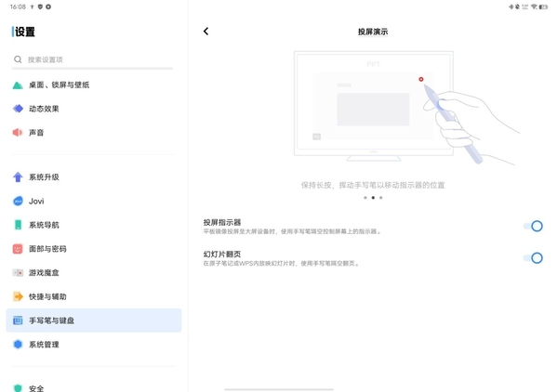Viewport: 558px width, 392px height.
Task: Click 幻灯片翻页 description text
Action: click(x=281, y=264)
